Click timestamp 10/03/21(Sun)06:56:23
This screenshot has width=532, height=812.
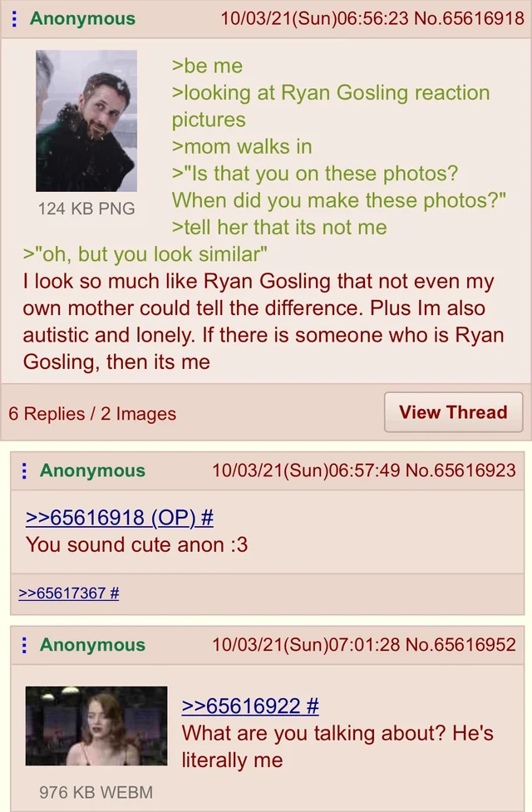pyautogui.click(x=315, y=18)
